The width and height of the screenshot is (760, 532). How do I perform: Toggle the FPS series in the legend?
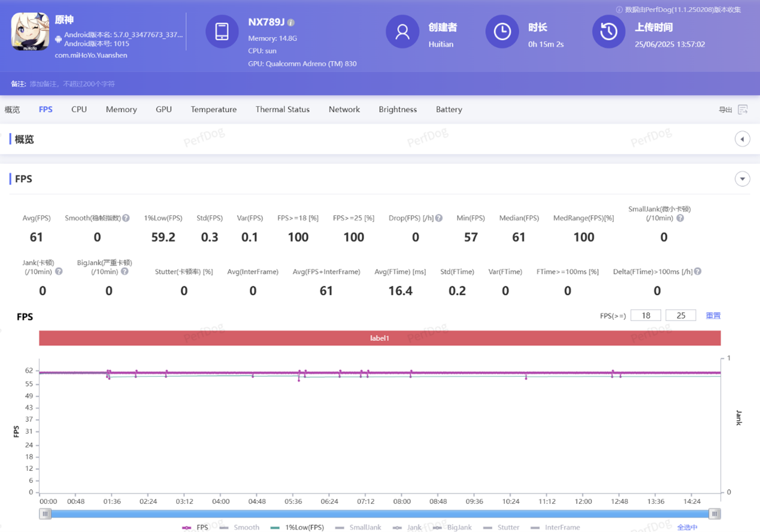pos(195,527)
